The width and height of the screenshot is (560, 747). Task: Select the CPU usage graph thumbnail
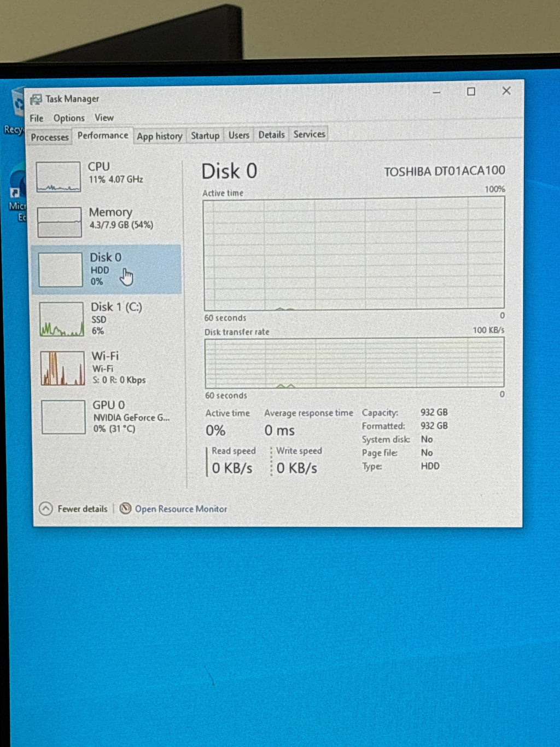[59, 177]
